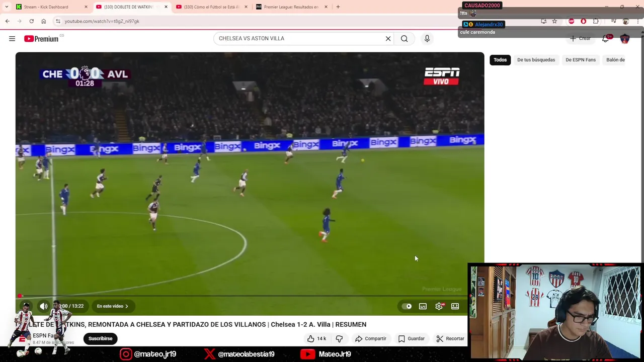The width and height of the screenshot is (644, 362).
Task: Expand 'En este video' chapters
Action: (x=112, y=306)
